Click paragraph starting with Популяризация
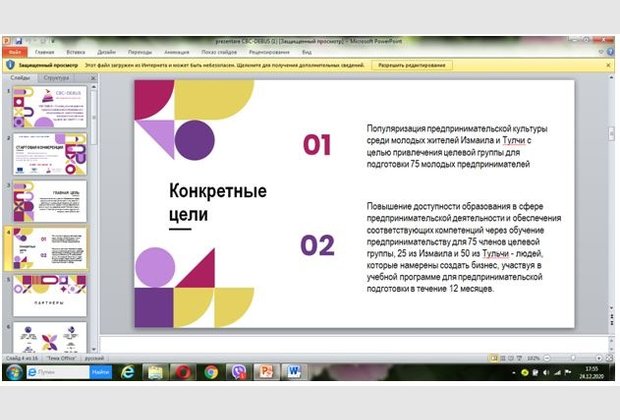This screenshot has height=420, width=620. (457, 146)
